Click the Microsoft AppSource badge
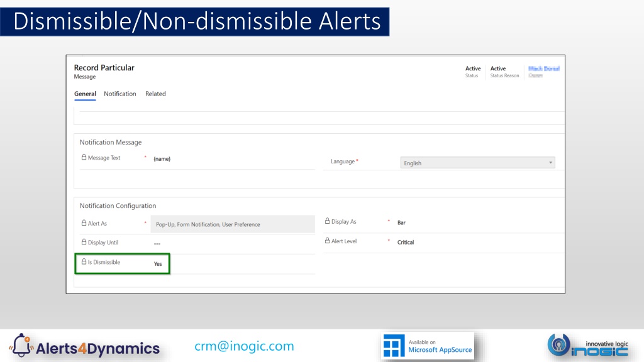The height and width of the screenshot is (362, 644). point(428,346)
